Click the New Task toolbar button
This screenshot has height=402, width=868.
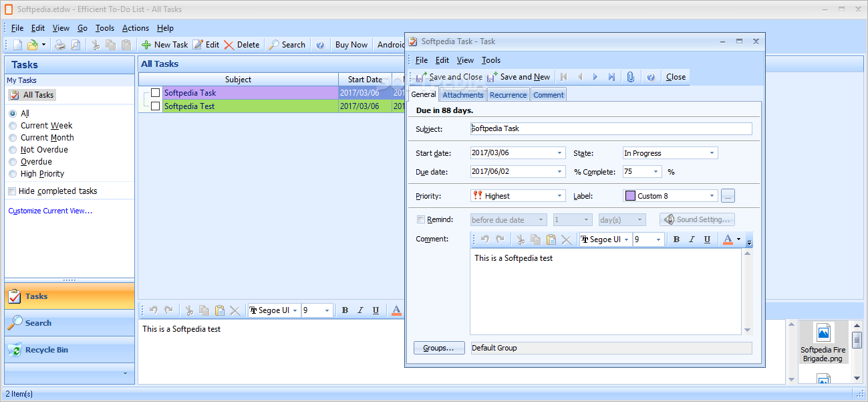[164, 45]
